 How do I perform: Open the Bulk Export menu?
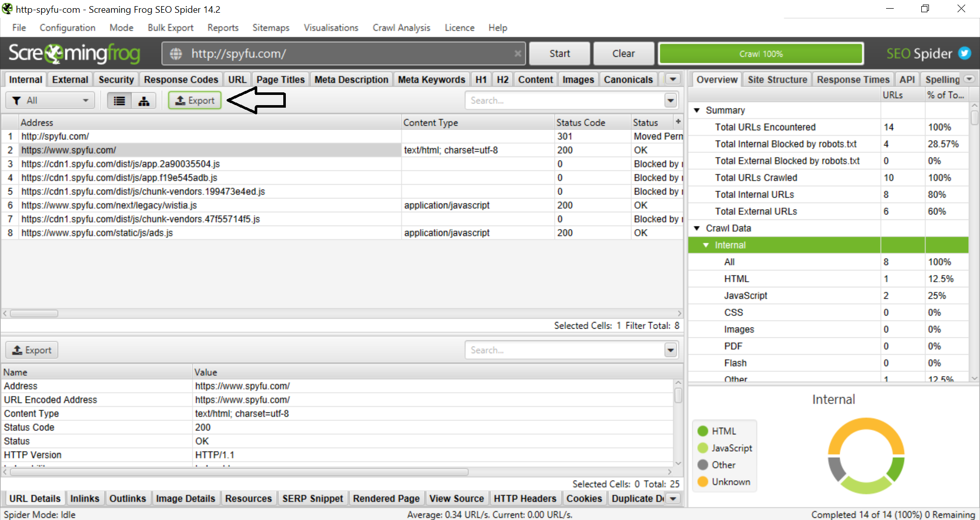tap(170, 28)
